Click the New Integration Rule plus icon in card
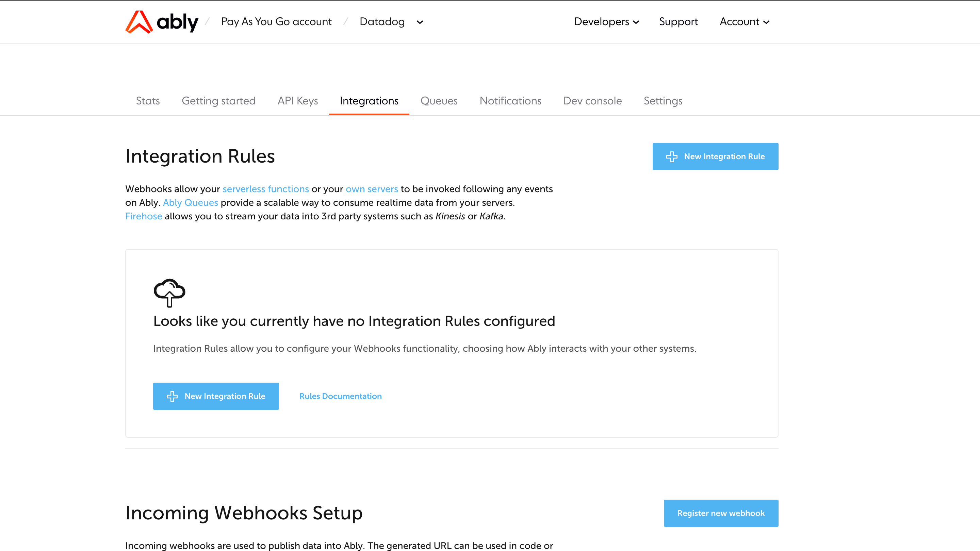 (173, 396)
